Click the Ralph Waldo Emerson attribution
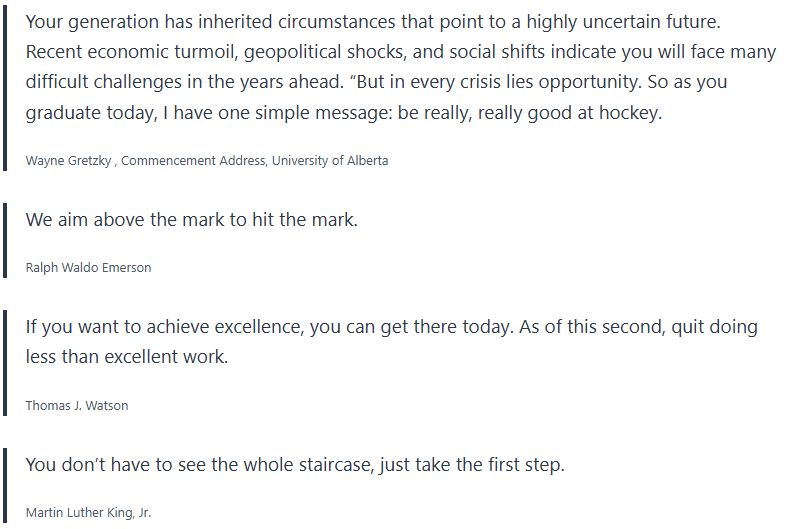 89,268
